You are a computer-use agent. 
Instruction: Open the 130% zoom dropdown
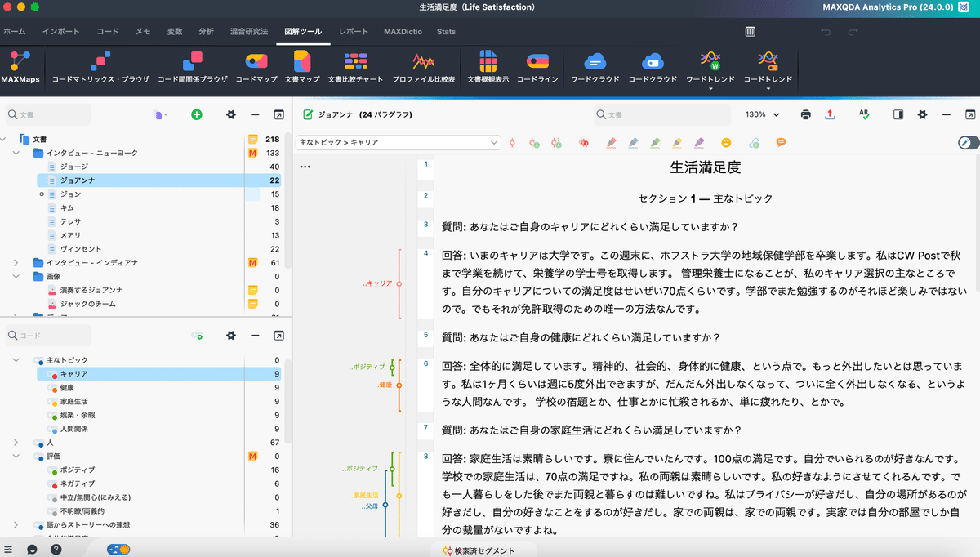(762, 115)
